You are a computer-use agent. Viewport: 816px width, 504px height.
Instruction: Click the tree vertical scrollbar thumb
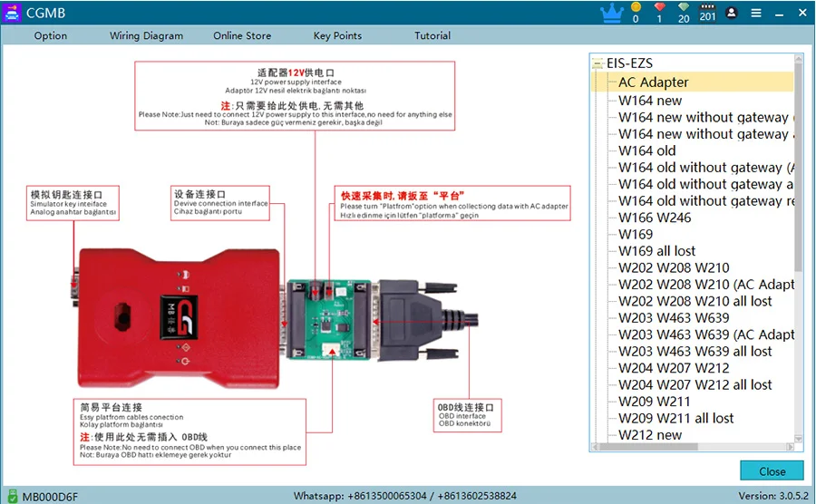coord(798,167)
